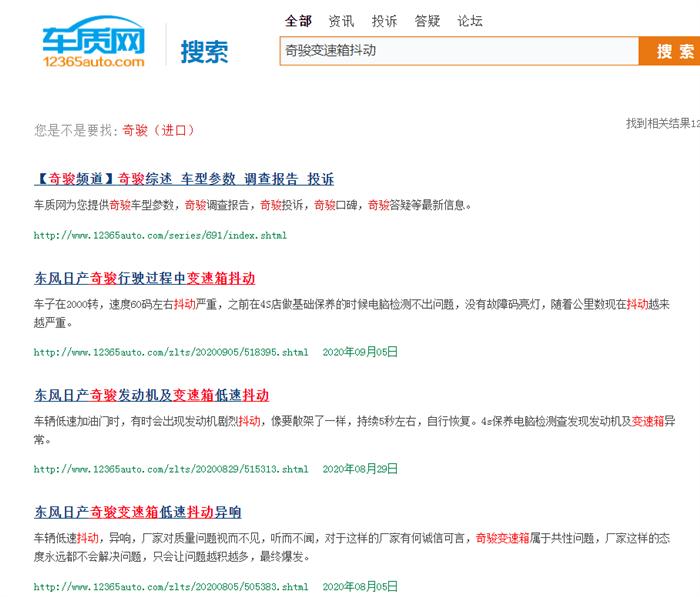Viewport: 700px width, 597px height.
Task: Open the 【奇骏频道】奇骏综述 link
Action: [184, 179]
